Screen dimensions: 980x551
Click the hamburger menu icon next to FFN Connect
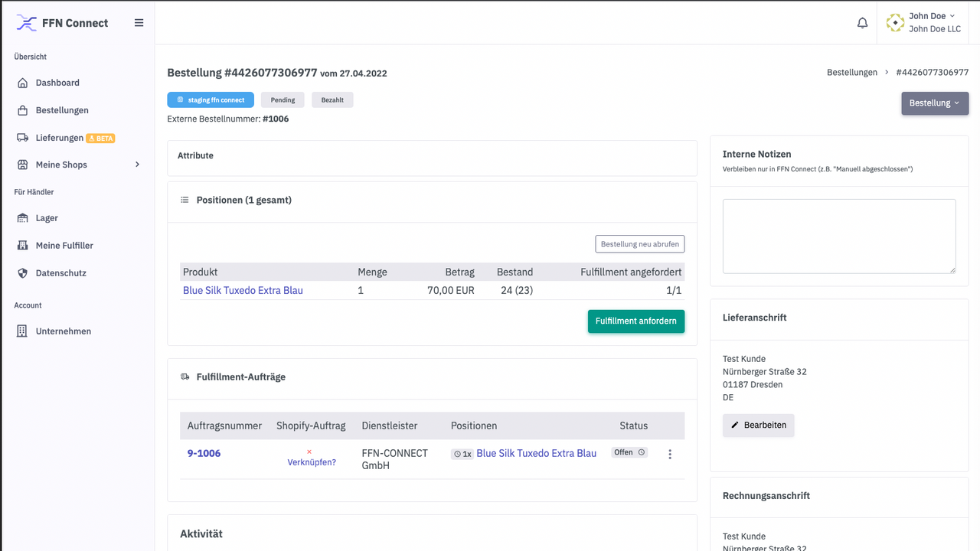[139, 22]
